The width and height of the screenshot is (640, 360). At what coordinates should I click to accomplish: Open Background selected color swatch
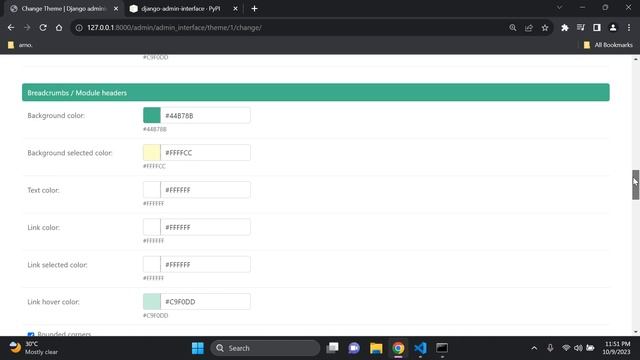[x=152, y=153]
